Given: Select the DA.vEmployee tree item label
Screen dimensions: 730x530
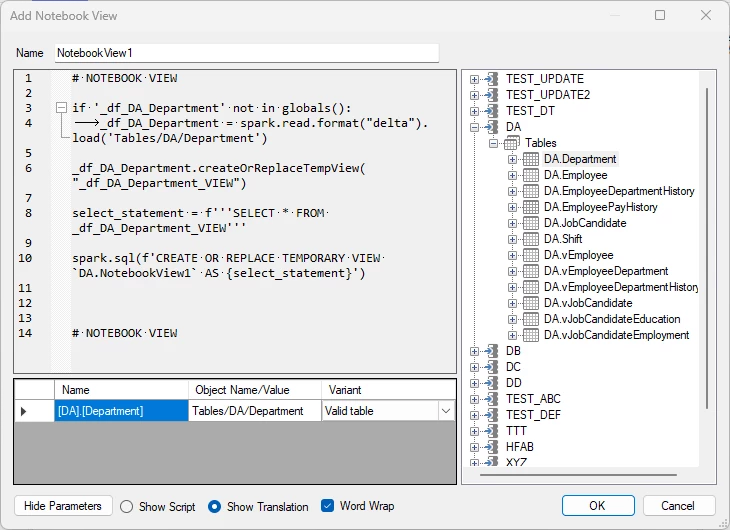Looking at the screenshot, I should point(579,255).
